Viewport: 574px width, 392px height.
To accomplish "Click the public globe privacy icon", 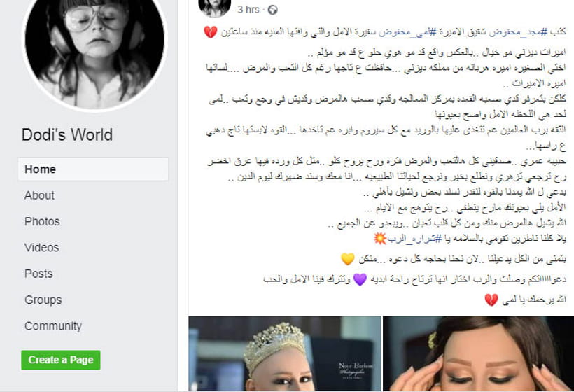I will [273, 10].
